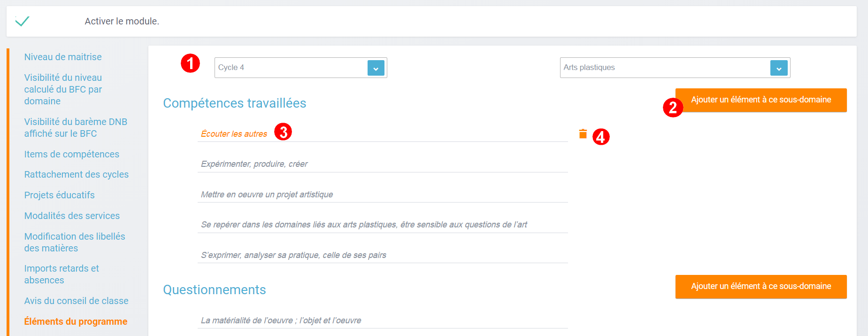
Task: Open Modalités des services
Action: 72,216
